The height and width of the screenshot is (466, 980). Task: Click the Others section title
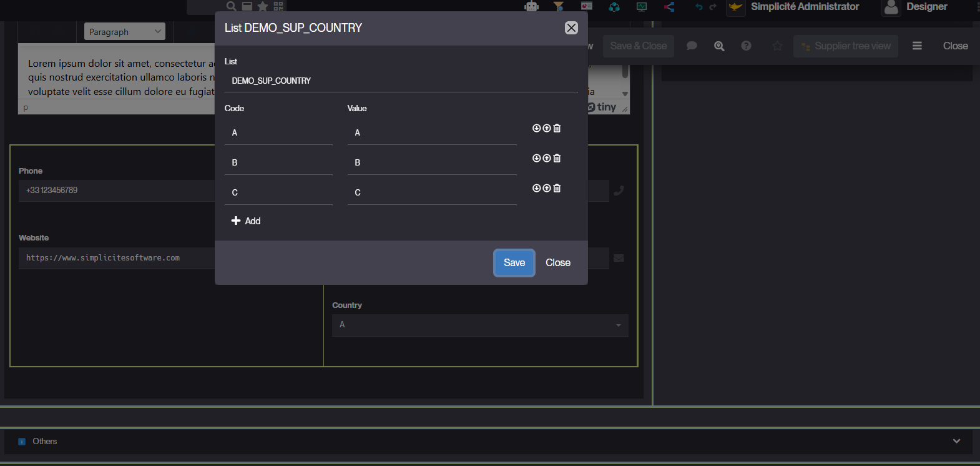44,441
